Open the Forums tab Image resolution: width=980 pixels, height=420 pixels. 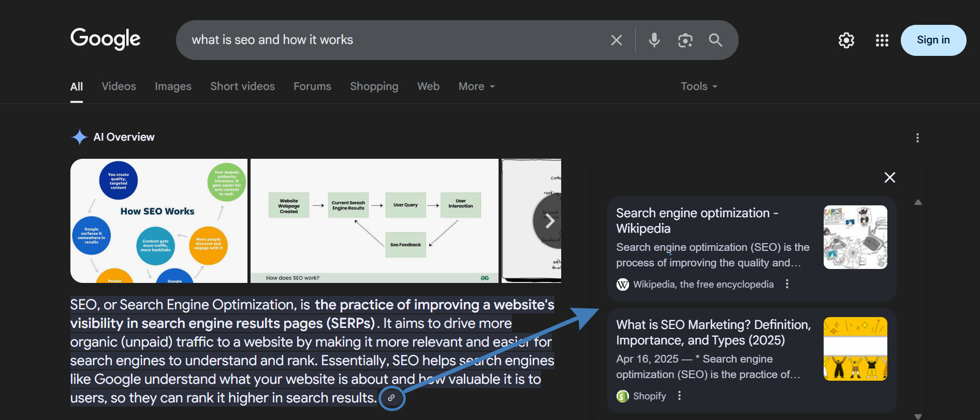312,86
